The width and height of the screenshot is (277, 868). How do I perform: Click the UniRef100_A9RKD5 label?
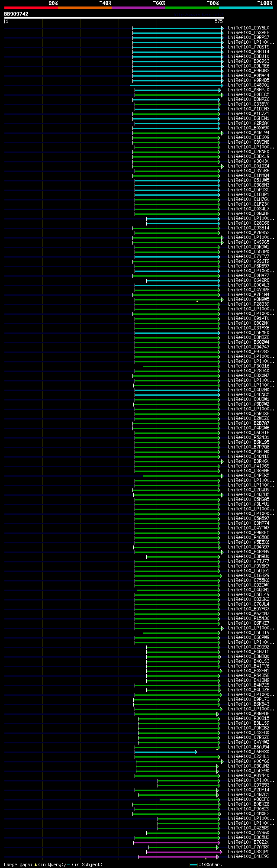tap(248, 81)
